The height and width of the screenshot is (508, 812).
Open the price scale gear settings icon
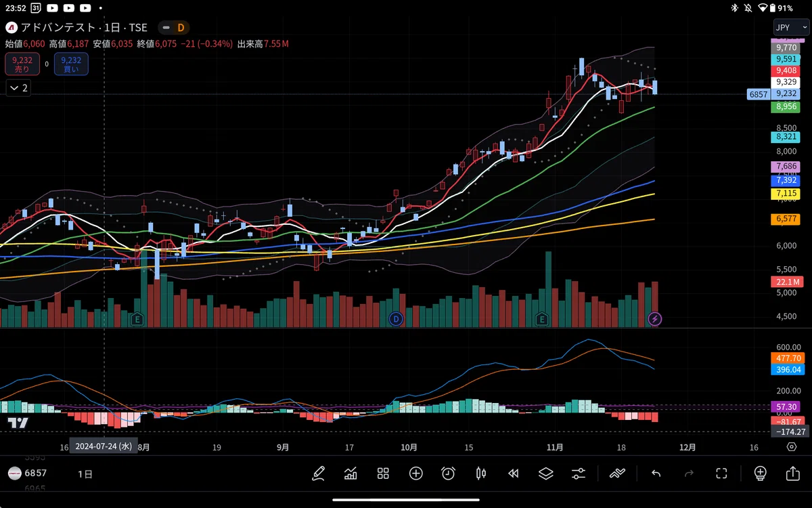(791, 447)
